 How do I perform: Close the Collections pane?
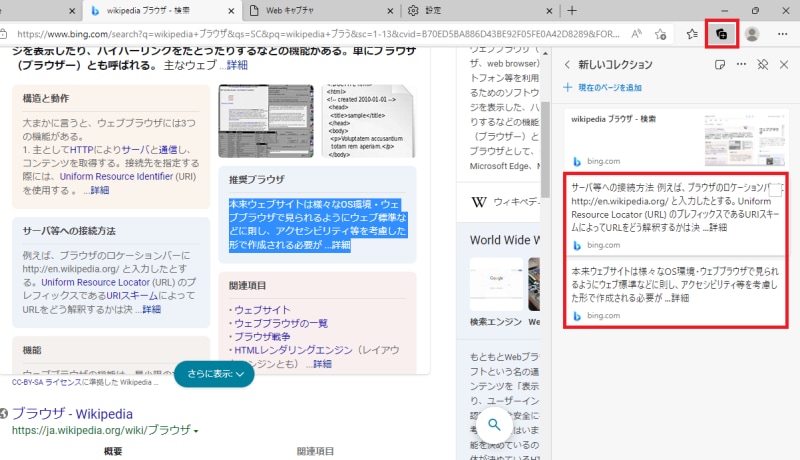point(783,65)
